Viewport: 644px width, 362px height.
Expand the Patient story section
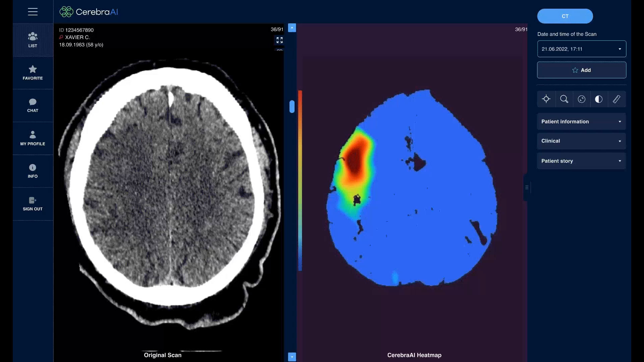point(581,161)
